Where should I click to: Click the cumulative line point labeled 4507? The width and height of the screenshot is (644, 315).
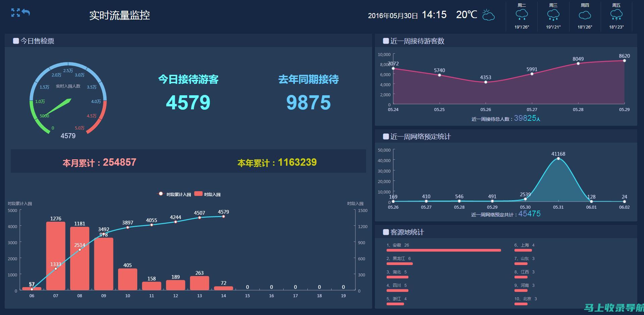200,218
